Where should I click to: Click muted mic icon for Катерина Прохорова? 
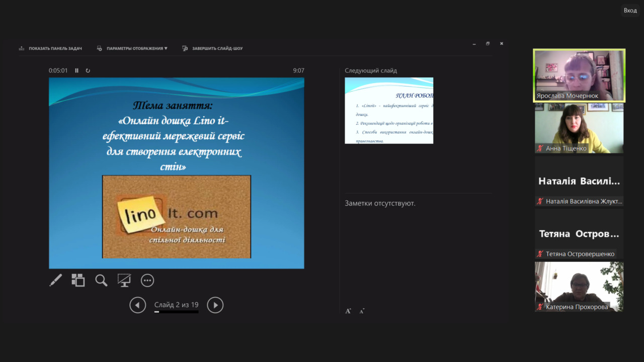point(540,307)
